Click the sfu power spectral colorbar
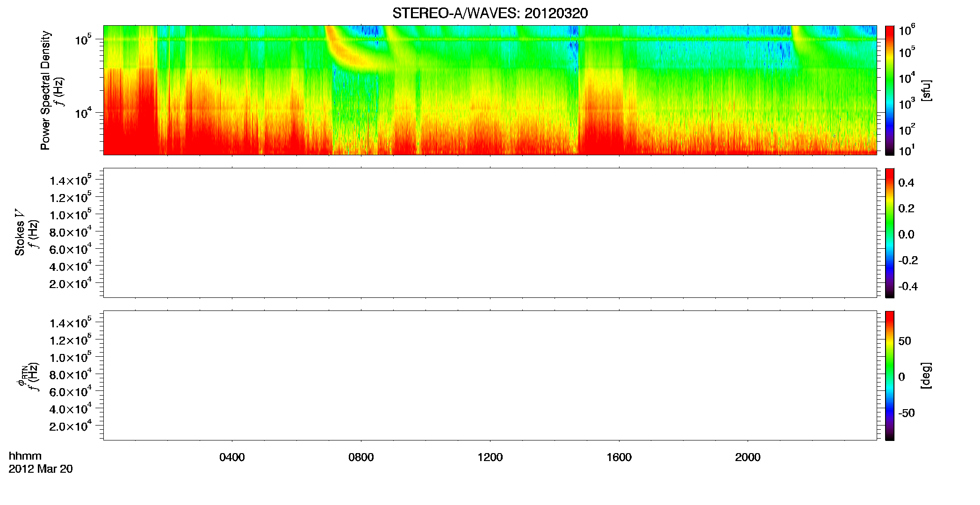The height and width of the screenshot is (505, 980). click(890, 90)
